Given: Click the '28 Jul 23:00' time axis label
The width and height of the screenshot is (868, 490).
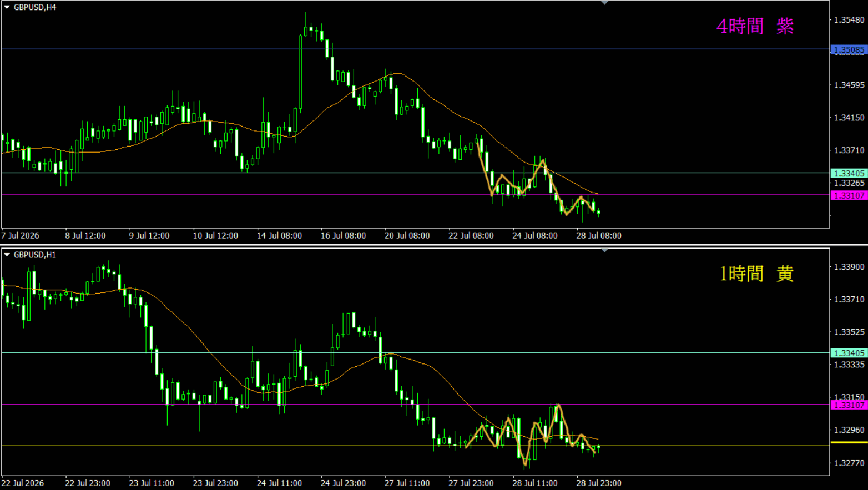Looking at the screenshot, I should (599, 483).
